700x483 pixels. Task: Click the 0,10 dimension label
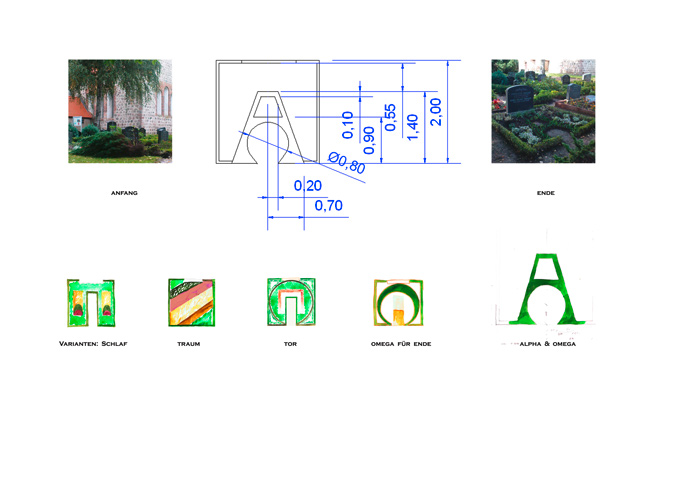[348, 124]
